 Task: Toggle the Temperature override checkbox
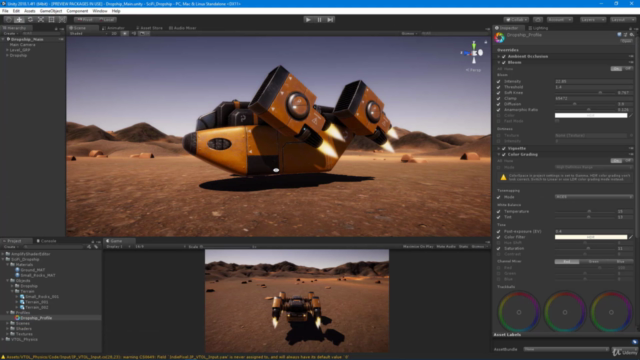(x=498, y=212)
